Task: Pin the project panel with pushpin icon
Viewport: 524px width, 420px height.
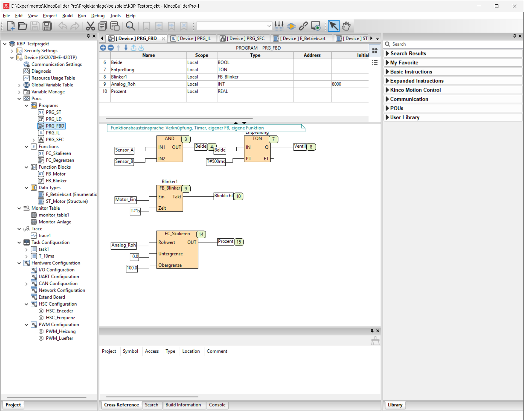Action: click(88, 36)
